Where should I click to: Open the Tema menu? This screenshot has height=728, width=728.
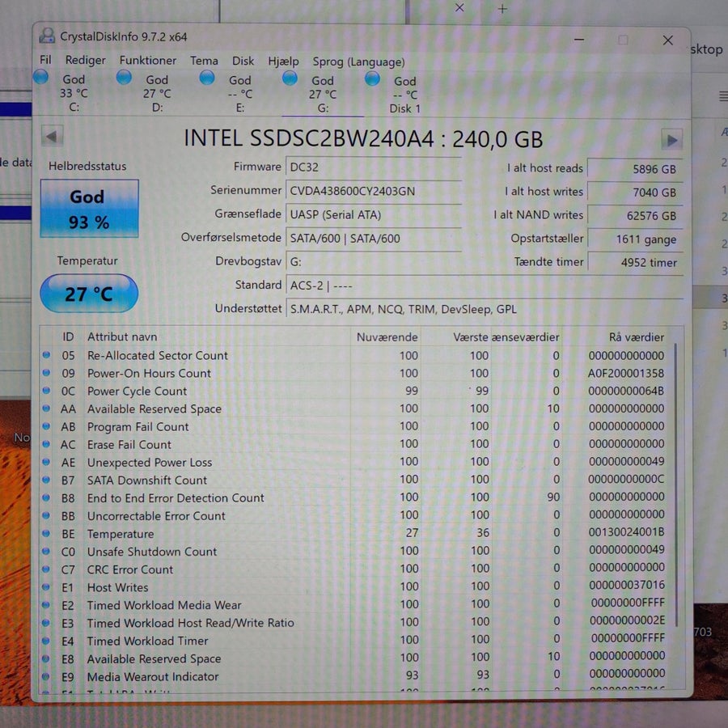pyautogui.click(x=204, y=61)
